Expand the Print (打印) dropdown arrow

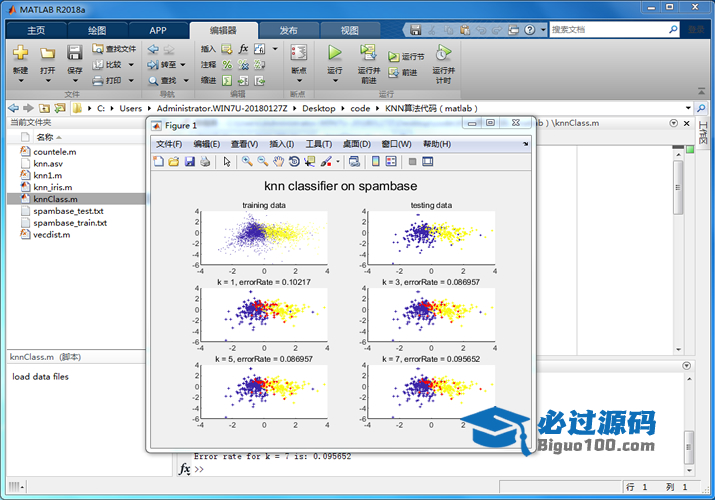(x=131, y=81)
